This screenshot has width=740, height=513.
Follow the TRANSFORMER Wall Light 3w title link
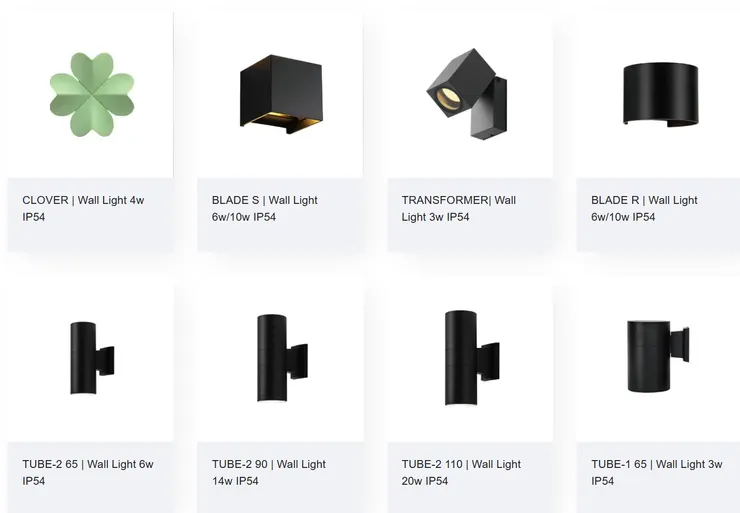point(459,209)
